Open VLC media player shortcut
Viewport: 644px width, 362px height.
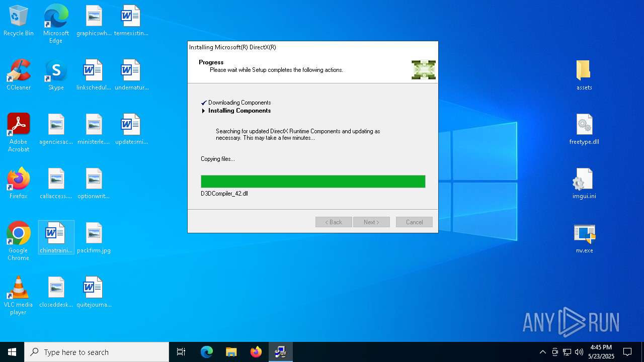coord(19,296)
